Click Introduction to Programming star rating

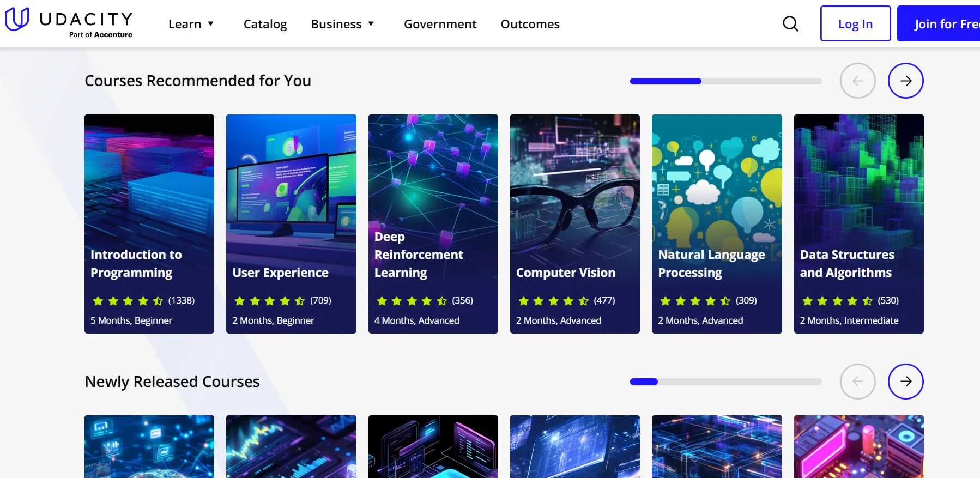click(128, 301)
